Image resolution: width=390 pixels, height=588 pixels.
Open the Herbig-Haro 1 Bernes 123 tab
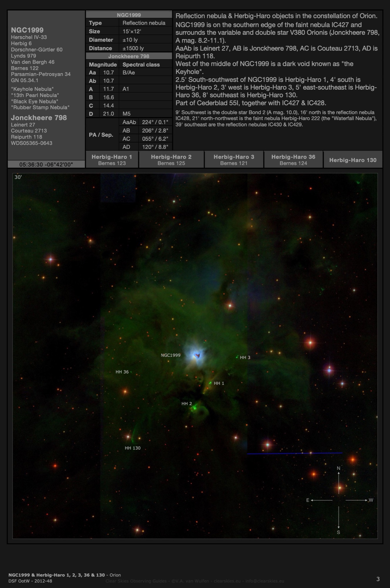click(x=112, y=160)
